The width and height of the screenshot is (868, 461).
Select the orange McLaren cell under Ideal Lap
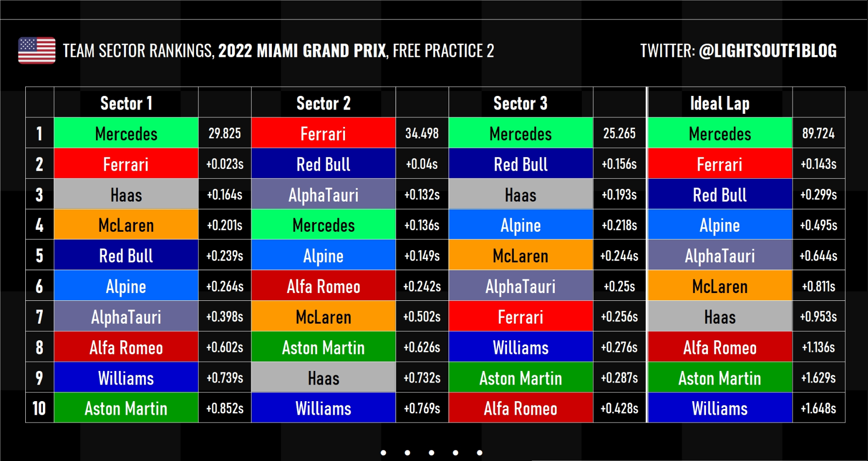point(720,287)
